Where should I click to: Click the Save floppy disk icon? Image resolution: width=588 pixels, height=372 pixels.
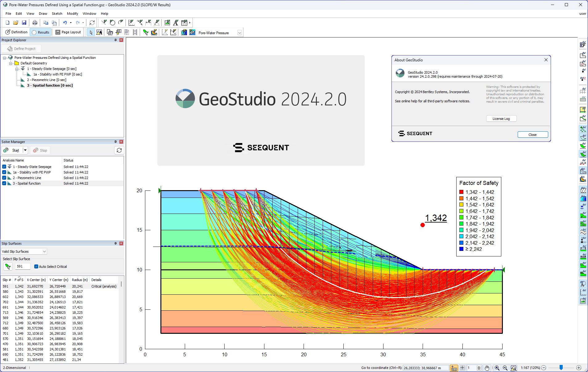24,22
